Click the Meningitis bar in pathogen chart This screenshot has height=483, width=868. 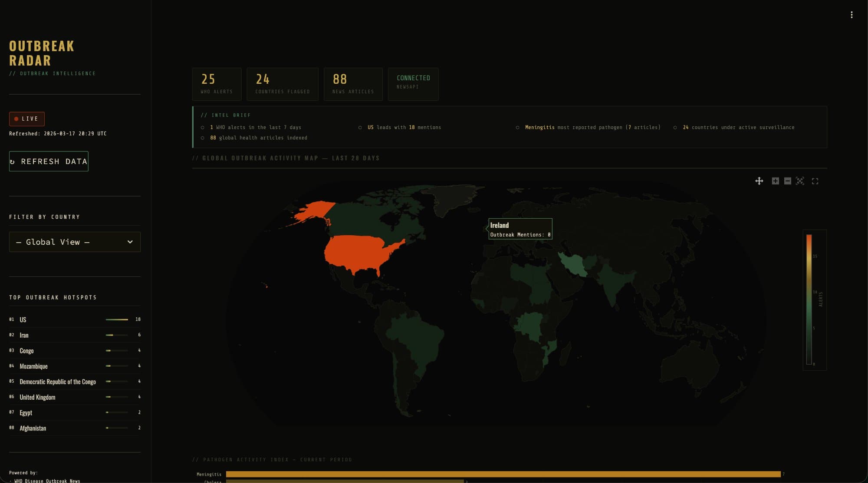tap(503, 474)
